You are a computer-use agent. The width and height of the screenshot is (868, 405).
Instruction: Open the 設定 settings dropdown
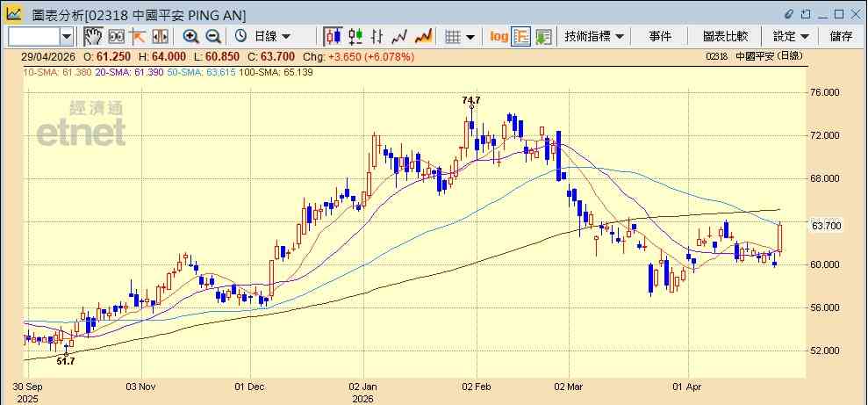pyautogui.click(x=791, y=37)
